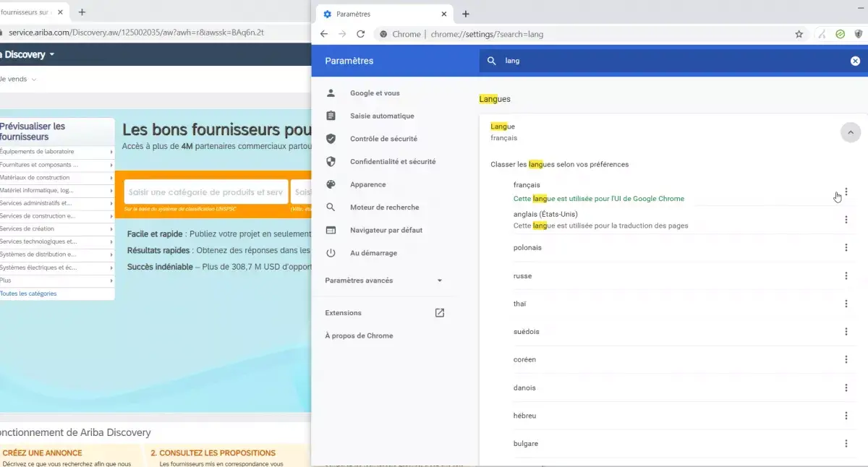Open the three-dot menu for coréen
This screenshot has height=467, width=868.
pyautogui.click(x=846, y=360)
